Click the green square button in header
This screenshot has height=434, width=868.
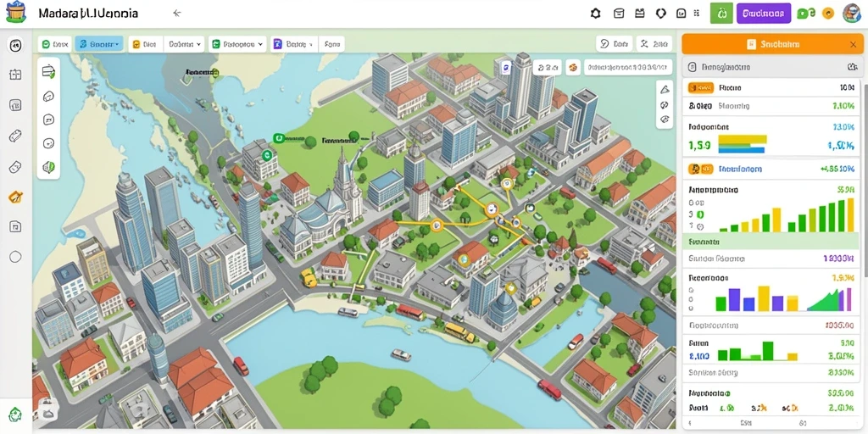[721, 14]
